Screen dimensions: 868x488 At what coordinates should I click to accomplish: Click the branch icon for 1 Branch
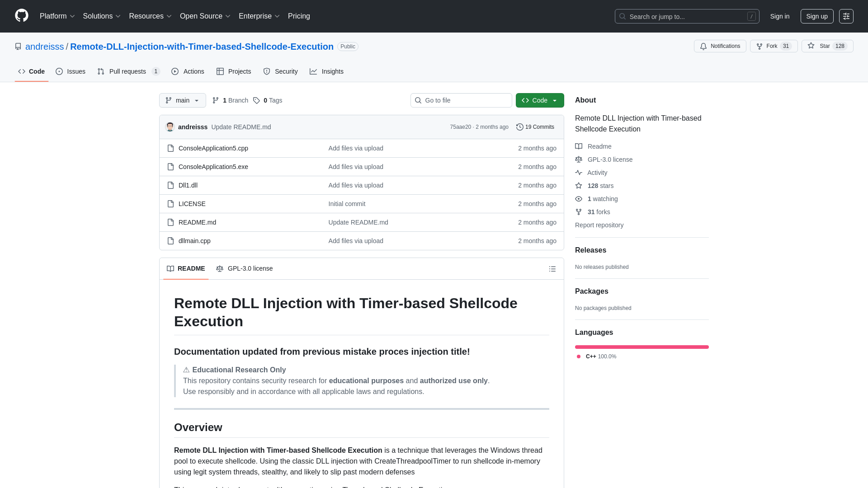216,100
